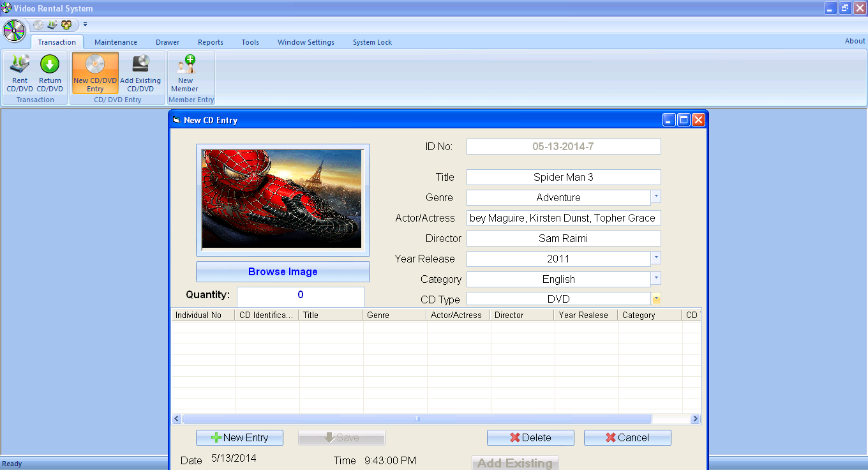Click the small disc icon in quick access toolbar
Viewport: 868px width, 470px height.
coord(38,25)
